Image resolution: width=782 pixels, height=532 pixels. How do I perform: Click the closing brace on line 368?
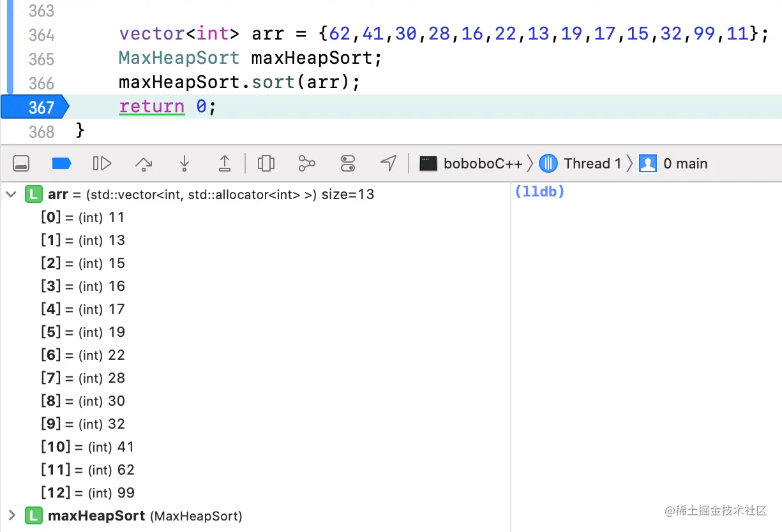[80, 131]
